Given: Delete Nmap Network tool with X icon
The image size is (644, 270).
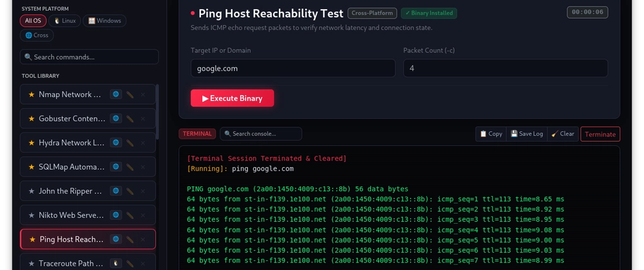Looking at the screenshot, I should pyautogui.click(x=143, y=94).
